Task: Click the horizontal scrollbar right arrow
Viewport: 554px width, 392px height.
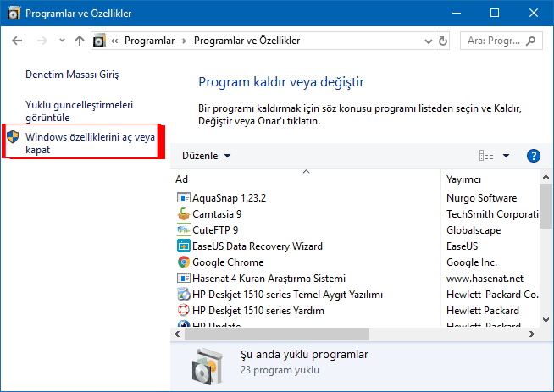Action: (x=532, y=334)
